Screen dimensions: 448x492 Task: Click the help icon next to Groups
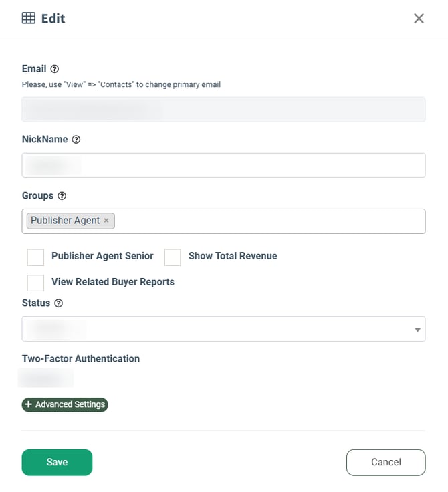[62, 196]
